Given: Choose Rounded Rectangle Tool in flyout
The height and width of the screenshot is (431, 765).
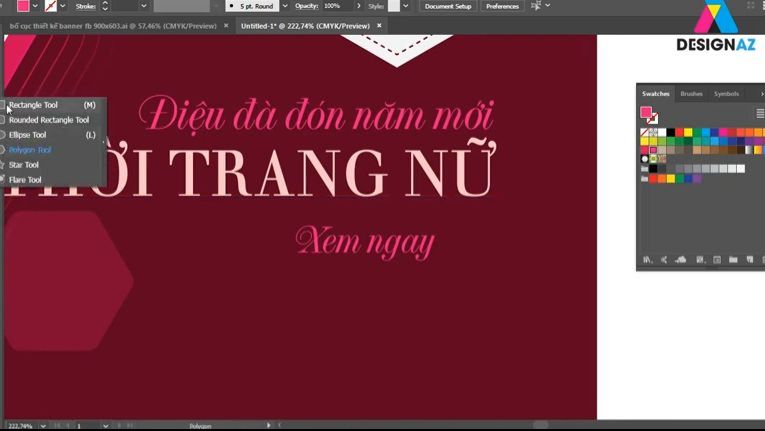Looking at the screenshot, I should click(x=49, y=120).
